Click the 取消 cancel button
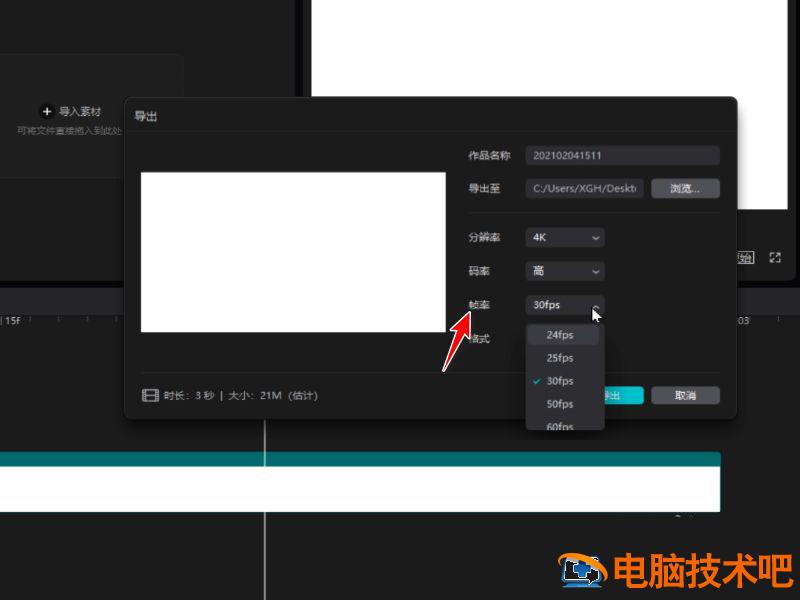800x600 pixels. point(685,395)
